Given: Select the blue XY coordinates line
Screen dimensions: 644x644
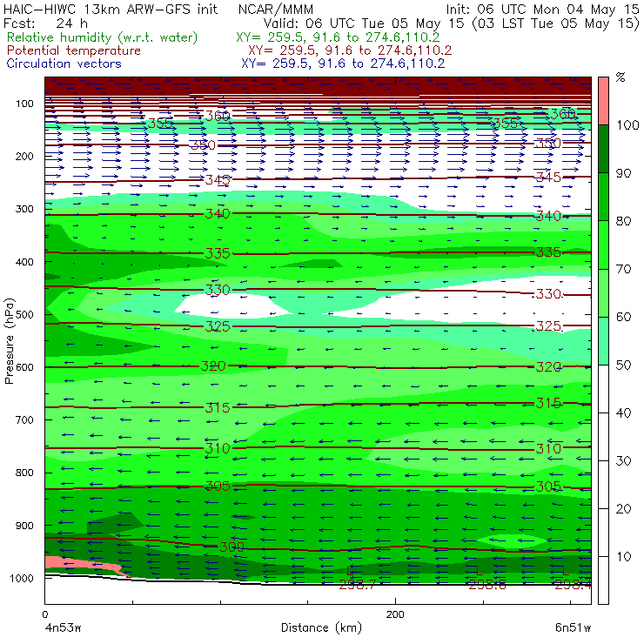Looking at the screenshot, I should (343, 64).
